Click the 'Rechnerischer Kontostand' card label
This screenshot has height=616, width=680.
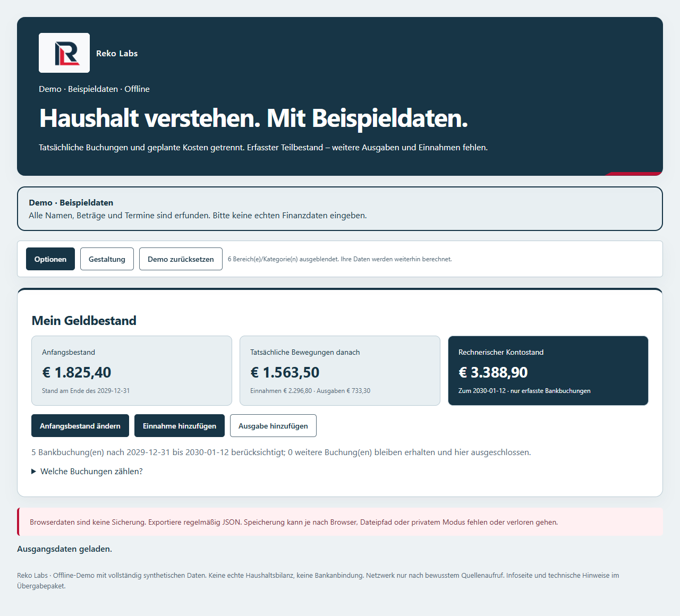[x=501, y=352]
